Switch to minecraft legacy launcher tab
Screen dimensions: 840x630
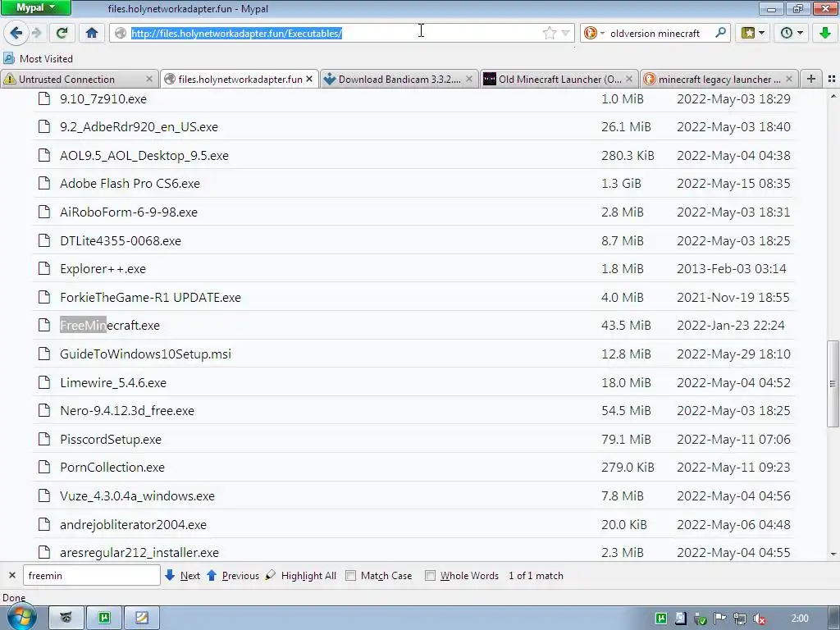[719, 79]
